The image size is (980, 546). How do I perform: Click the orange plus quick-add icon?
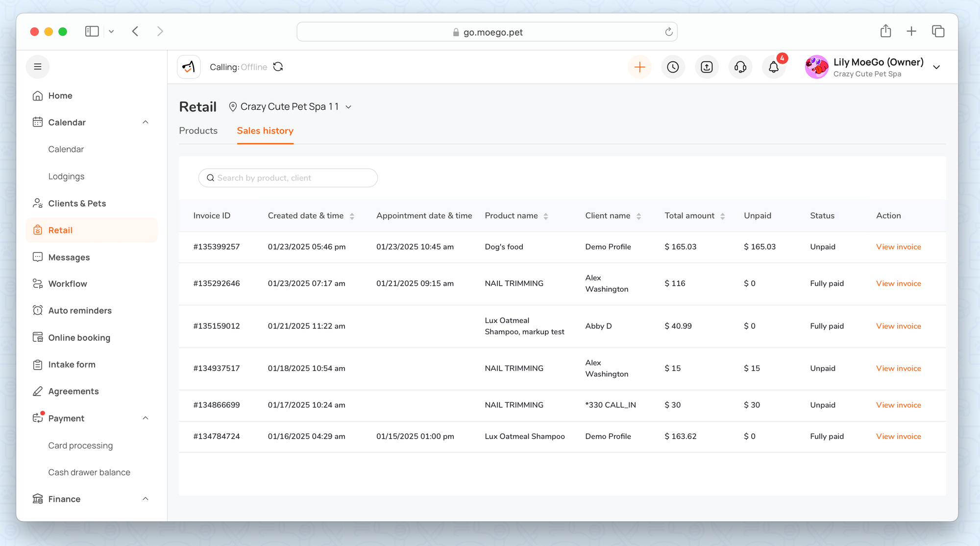tap(639, 67)
